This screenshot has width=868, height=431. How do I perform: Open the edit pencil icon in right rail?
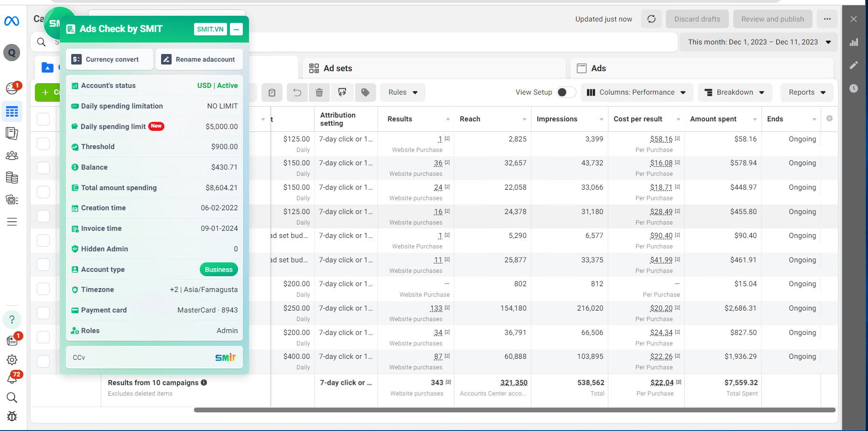pyautogui.click(x=854, y=65)
